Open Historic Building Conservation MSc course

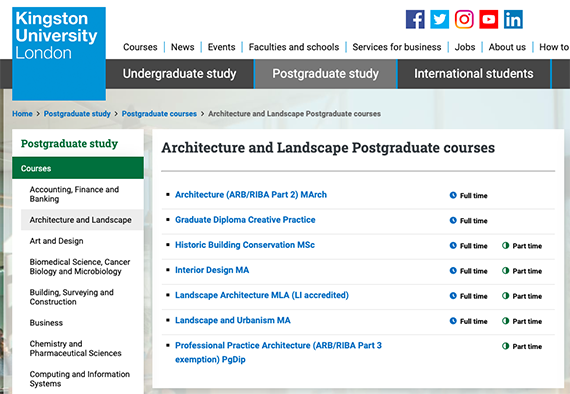pyautogui.click(x=245, y=245)
